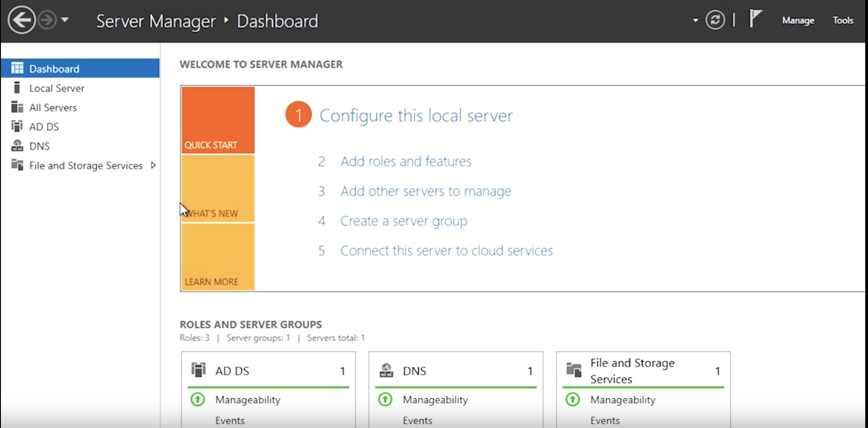
Task: Open the Tools menu
Action: click(843, 20)
